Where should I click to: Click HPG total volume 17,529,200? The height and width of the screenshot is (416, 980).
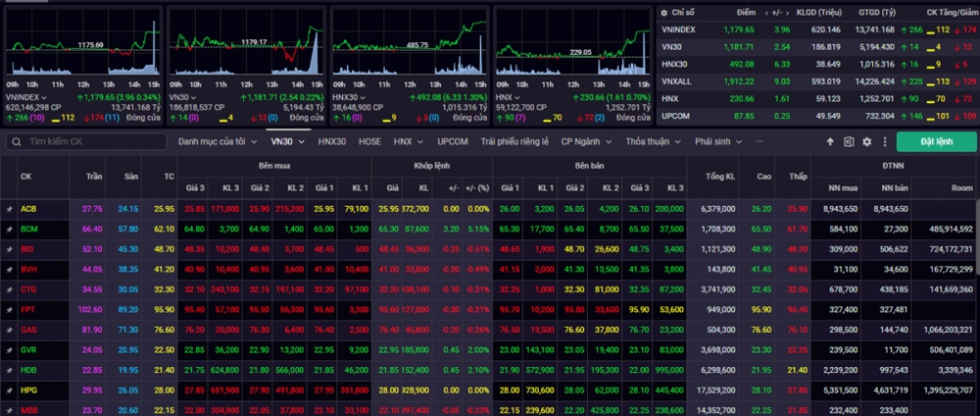[717, 390]
